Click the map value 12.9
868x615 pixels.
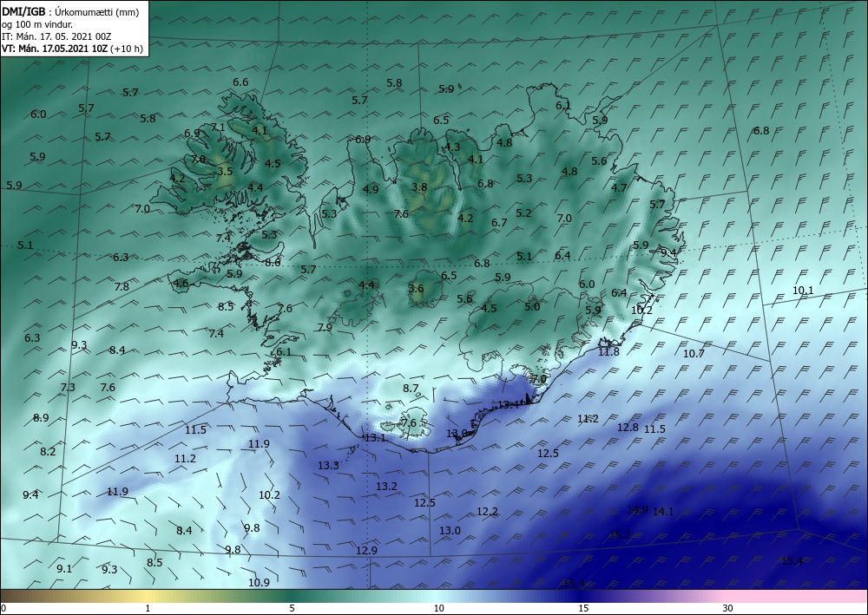click(366, 550)
